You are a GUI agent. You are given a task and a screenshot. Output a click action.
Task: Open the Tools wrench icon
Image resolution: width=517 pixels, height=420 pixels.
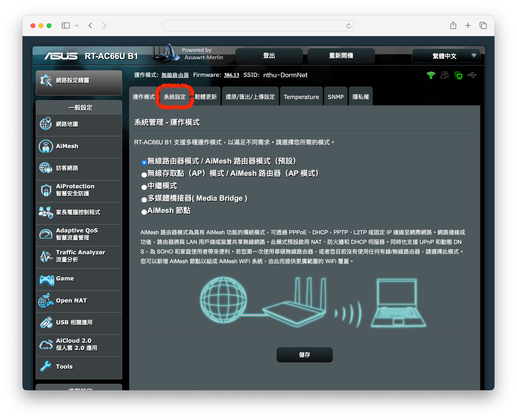pos(46,366)
